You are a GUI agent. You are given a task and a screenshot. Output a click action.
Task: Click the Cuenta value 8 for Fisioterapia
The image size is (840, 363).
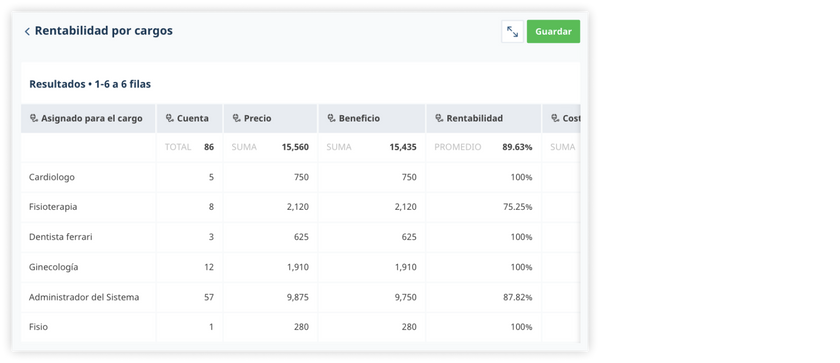pos(211,207)
